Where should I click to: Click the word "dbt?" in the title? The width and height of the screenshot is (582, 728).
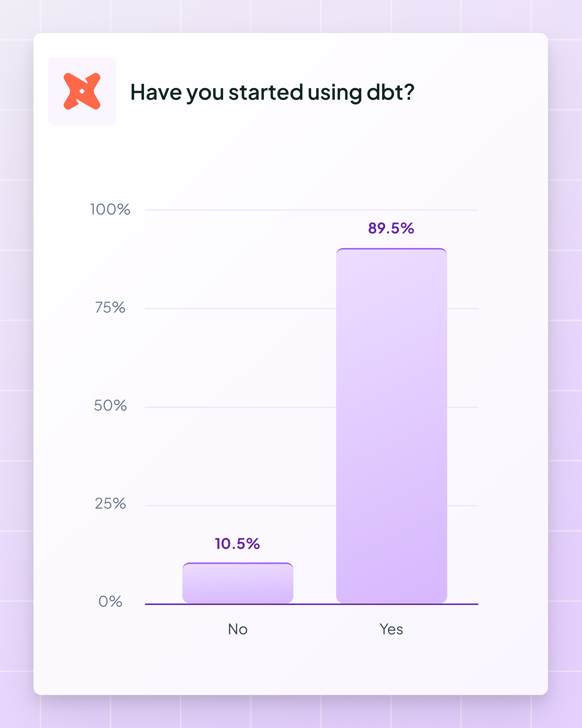[390, 92]
